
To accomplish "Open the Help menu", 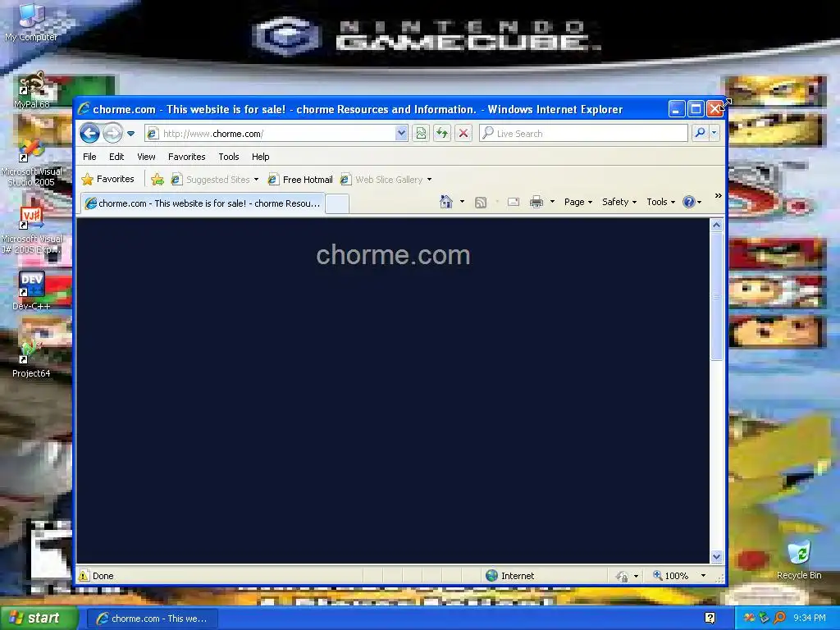I will click(x=260, y=157).
